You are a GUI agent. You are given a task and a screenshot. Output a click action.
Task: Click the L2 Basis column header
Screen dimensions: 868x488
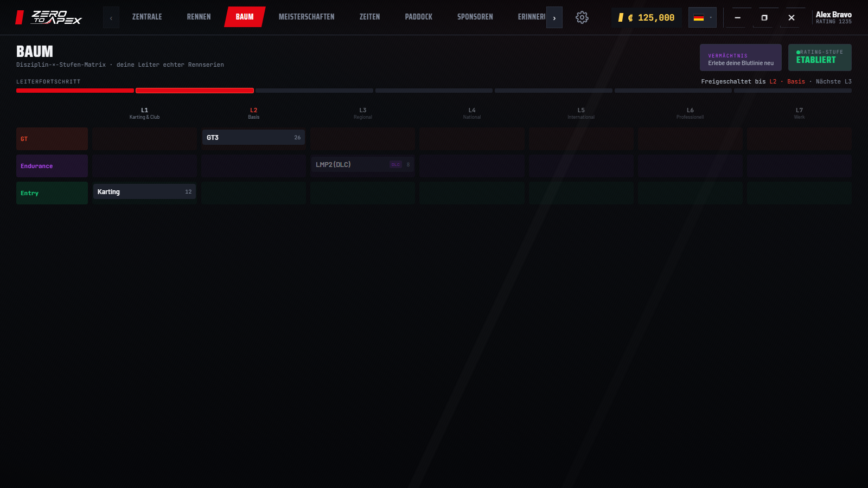coord(253,113)
